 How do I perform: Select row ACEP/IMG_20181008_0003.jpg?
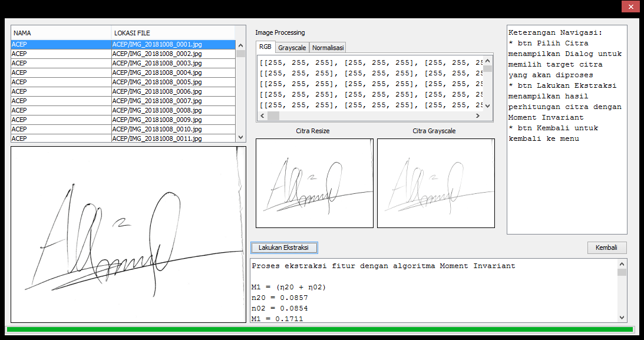(x=157, y=63)
